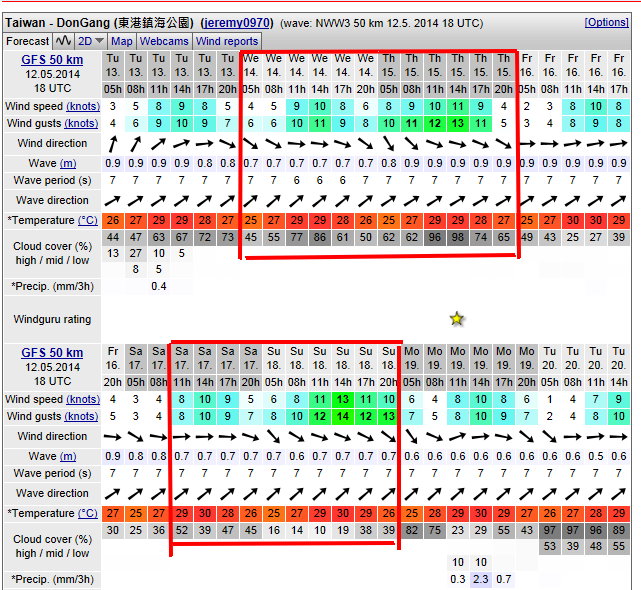Click wind direction arrow for Thursday 15 05h
Viewport: 641px width, 590px height.
coord(388,144)
